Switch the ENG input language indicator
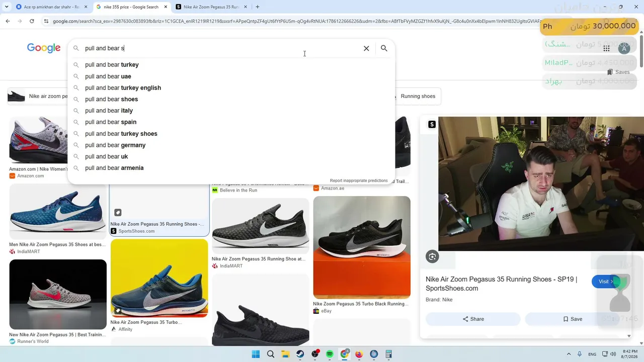The image size is (644, 362). click(592, 354)
